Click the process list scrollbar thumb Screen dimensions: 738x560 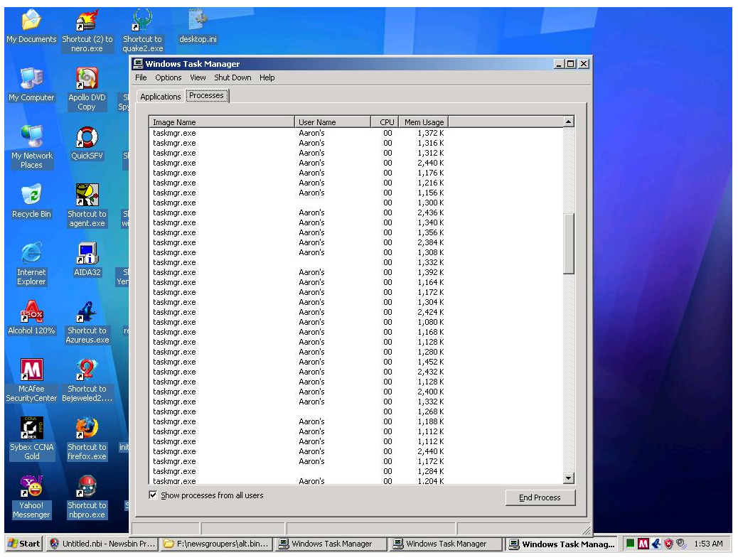[569, 243]
